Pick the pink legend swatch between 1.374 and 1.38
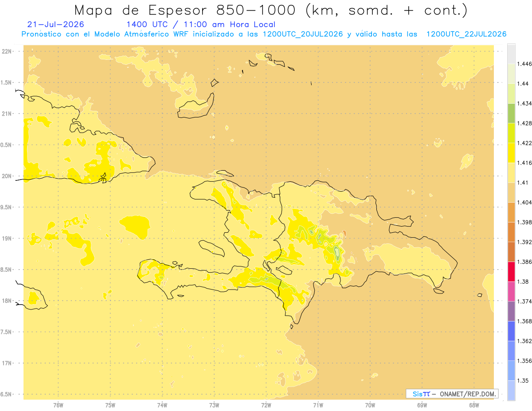 click(511, 291)
